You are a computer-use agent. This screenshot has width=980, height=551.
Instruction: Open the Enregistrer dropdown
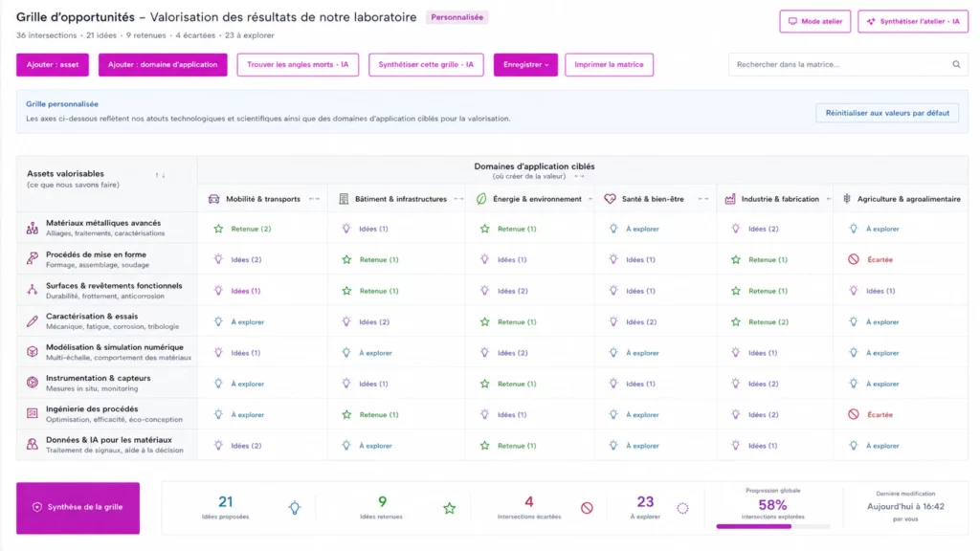click(525, 64)
